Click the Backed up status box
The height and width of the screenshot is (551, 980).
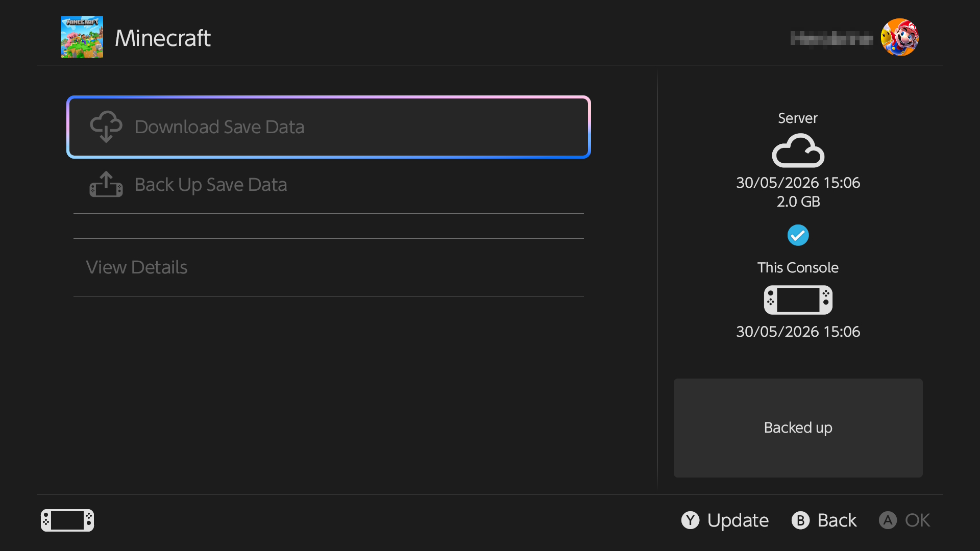(798, 428)
